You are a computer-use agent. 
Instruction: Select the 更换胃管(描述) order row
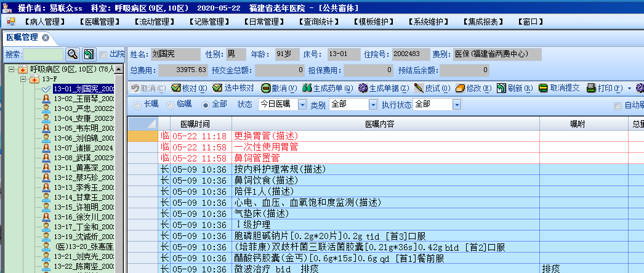pos(385,136)
